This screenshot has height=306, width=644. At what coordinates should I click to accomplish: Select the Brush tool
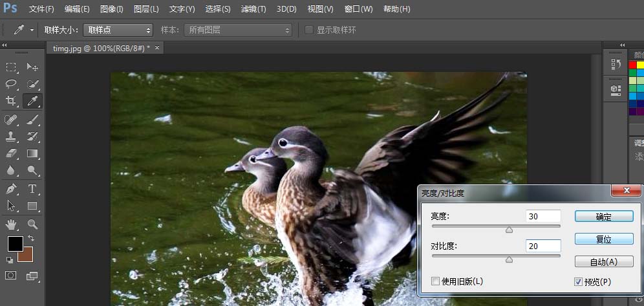32,120
